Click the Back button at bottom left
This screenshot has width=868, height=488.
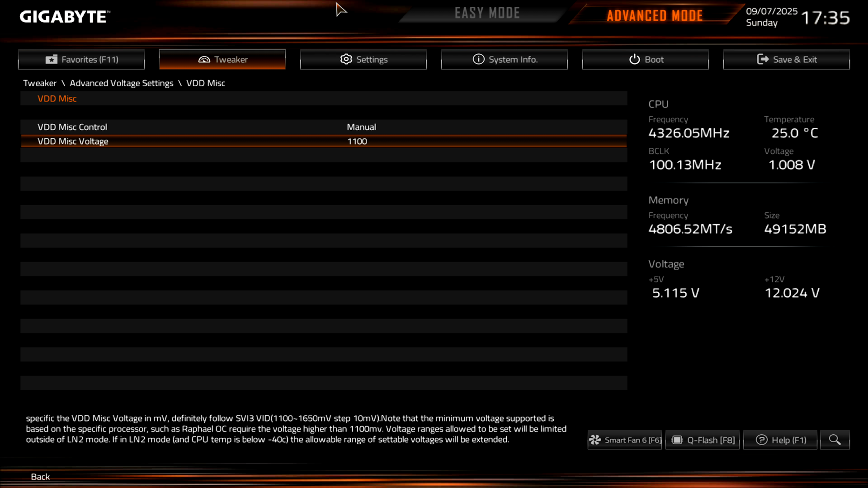pyautogui.click(x=40, y=476)
